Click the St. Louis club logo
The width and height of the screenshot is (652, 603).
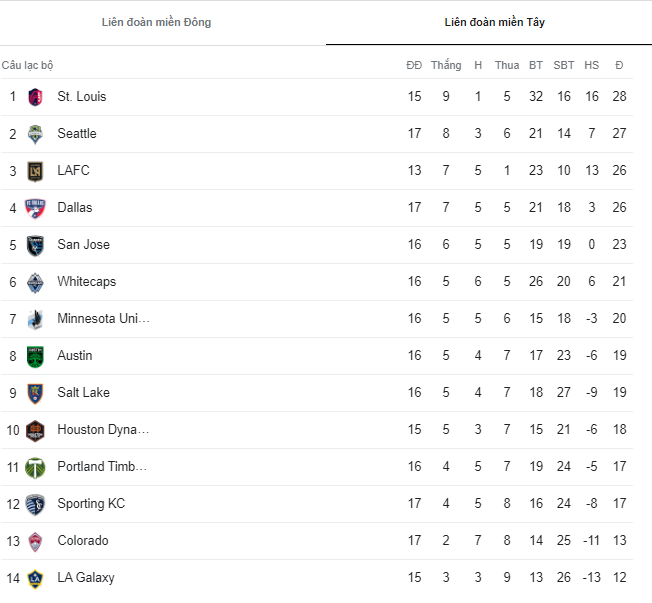(36, 97)
